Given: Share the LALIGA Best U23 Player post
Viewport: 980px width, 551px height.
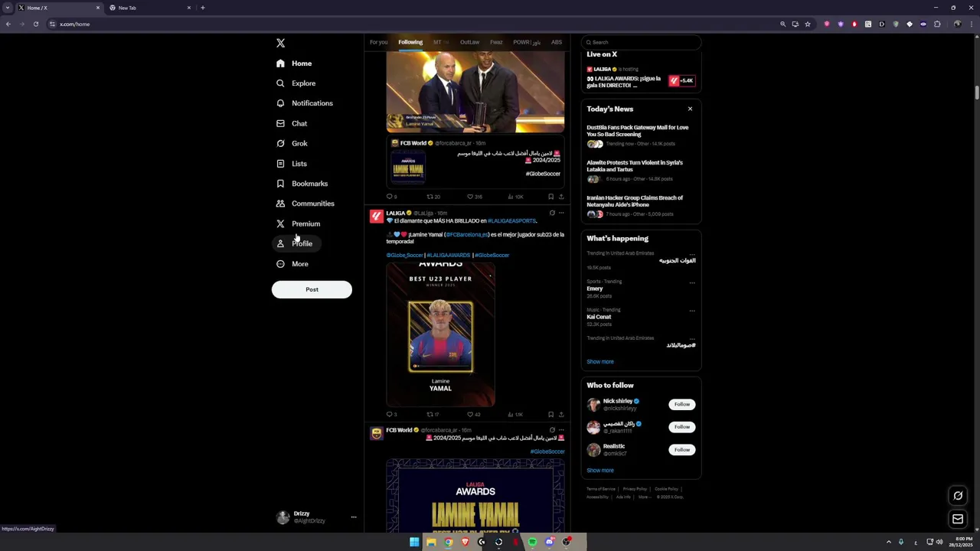Looking at the screenshot, I should tap(561, 414).
